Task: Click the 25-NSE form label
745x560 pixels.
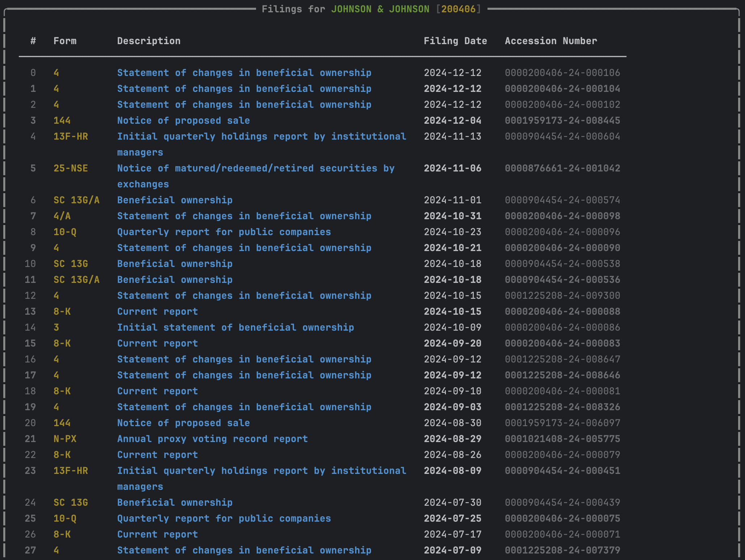Action: click(71, 168)
